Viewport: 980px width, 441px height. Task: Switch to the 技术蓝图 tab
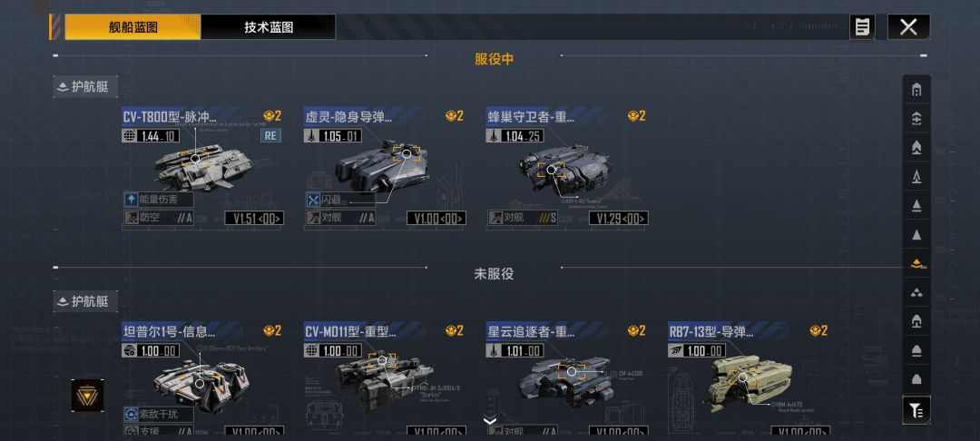pos(268,27)
